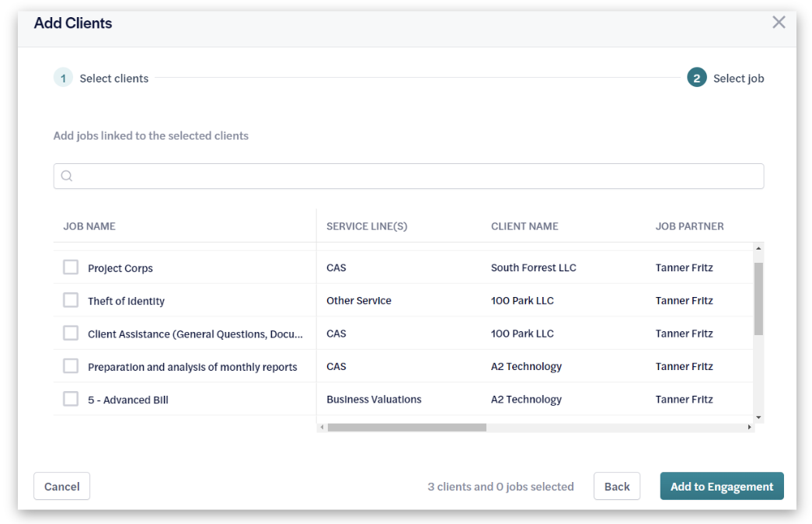
Task: Sort by SERVICE LINE(S) column header
Action: pyautogui.click(x=367, y=226)
